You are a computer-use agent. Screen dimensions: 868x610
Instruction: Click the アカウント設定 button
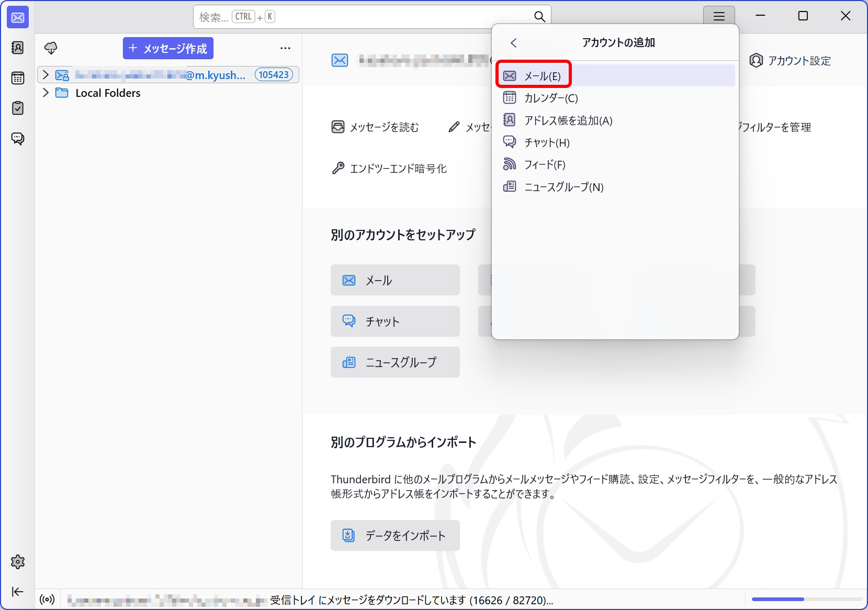(x=790, y=61)
